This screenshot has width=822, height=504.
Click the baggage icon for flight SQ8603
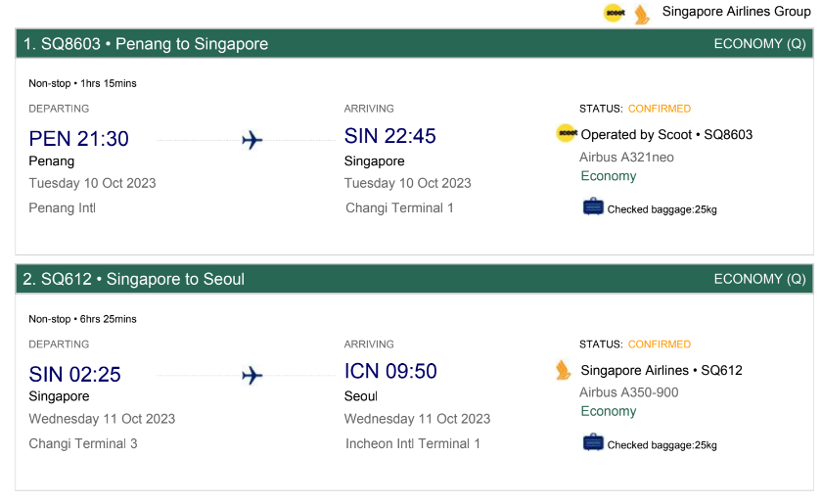point(593,206)
